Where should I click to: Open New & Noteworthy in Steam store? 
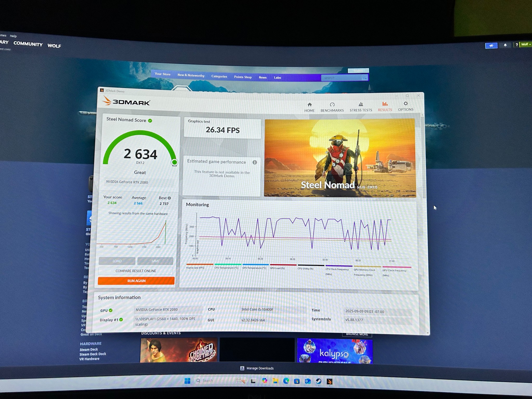[x=191, y=75]
